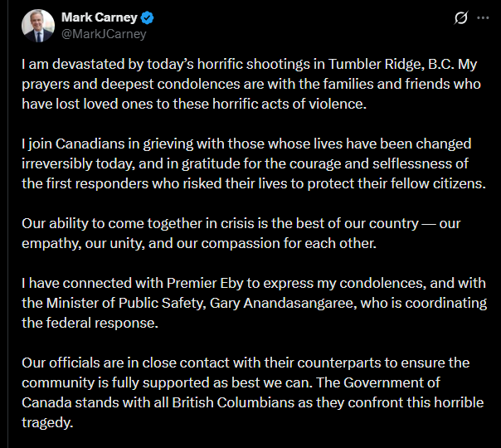Open the Mark Carney display name link
501x448 pixels.
point(100,18)
